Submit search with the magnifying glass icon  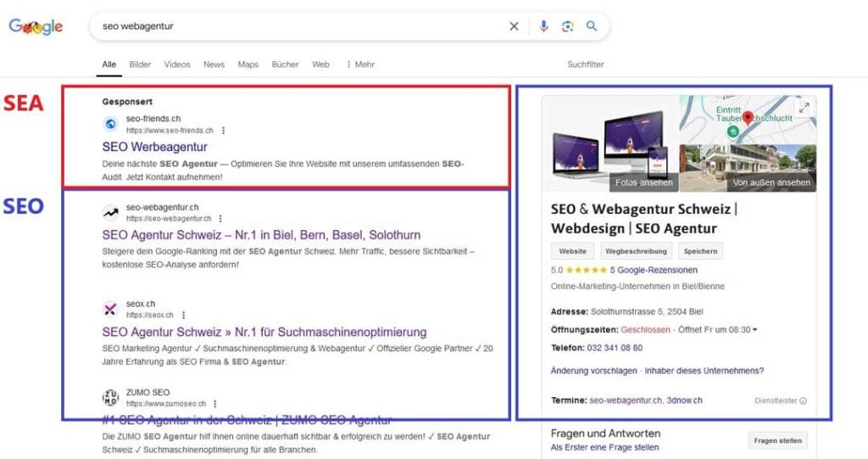click(592, 26)
